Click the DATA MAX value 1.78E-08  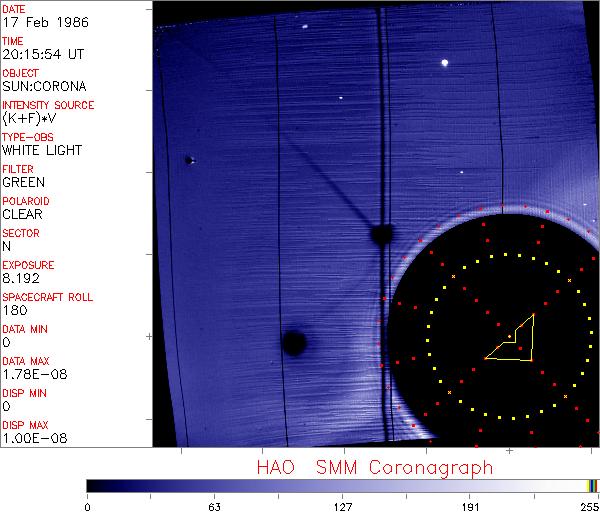[x=30, y=374]
